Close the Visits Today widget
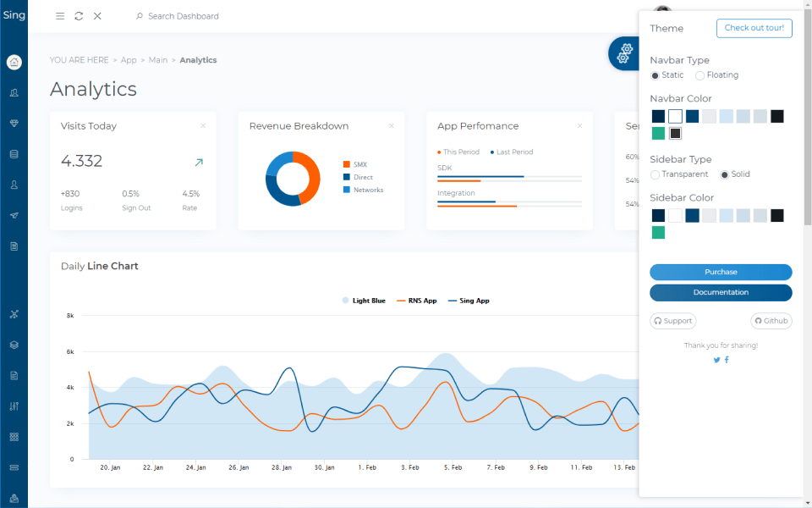The image size is (812, 508). pos(203,126)
